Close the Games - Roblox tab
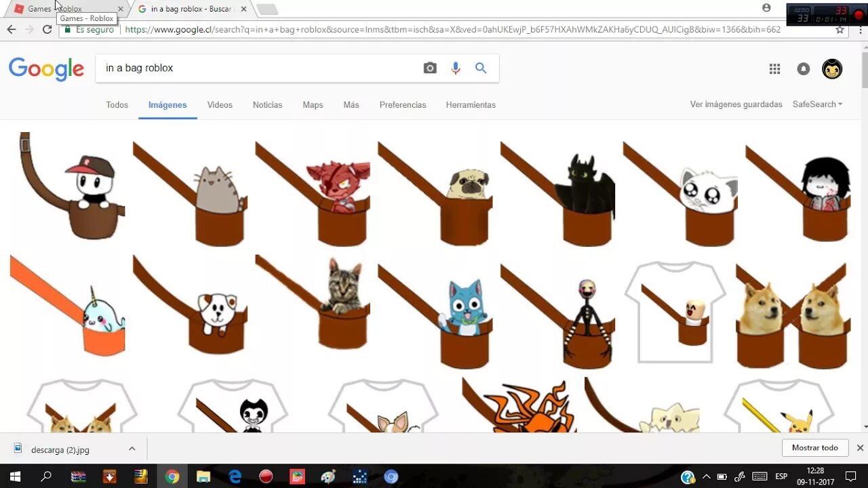Screen dimensions: 868x488 click(x=121, y=9)
